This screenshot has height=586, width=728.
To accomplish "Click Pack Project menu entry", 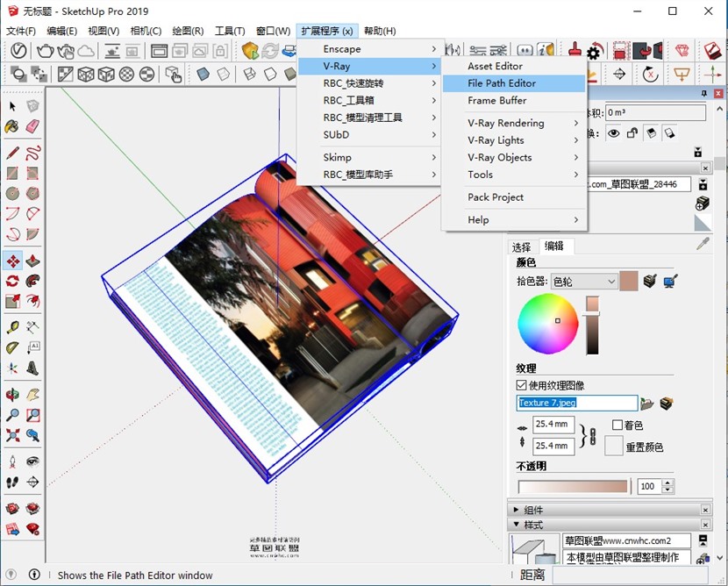I will click(514, 197).
